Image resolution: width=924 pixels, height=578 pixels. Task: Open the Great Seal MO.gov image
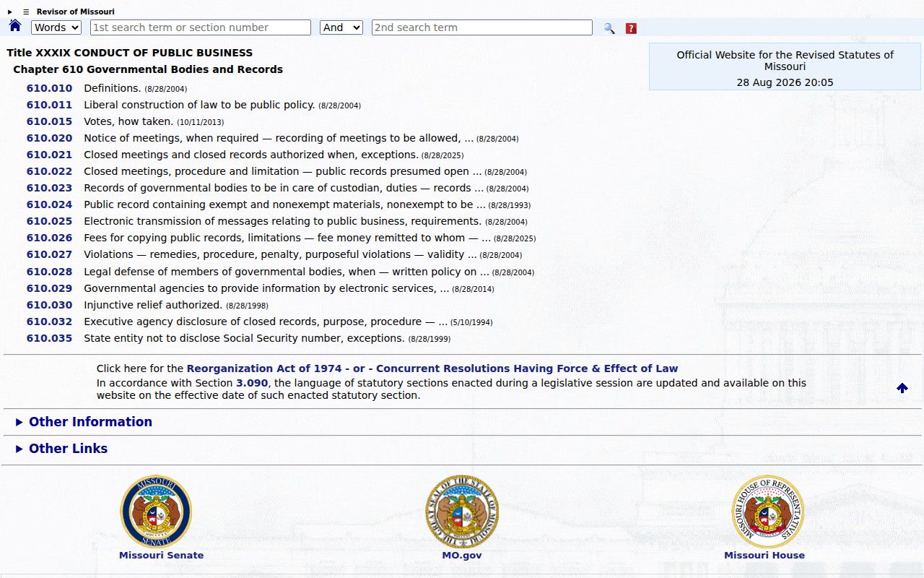(462, 512)
